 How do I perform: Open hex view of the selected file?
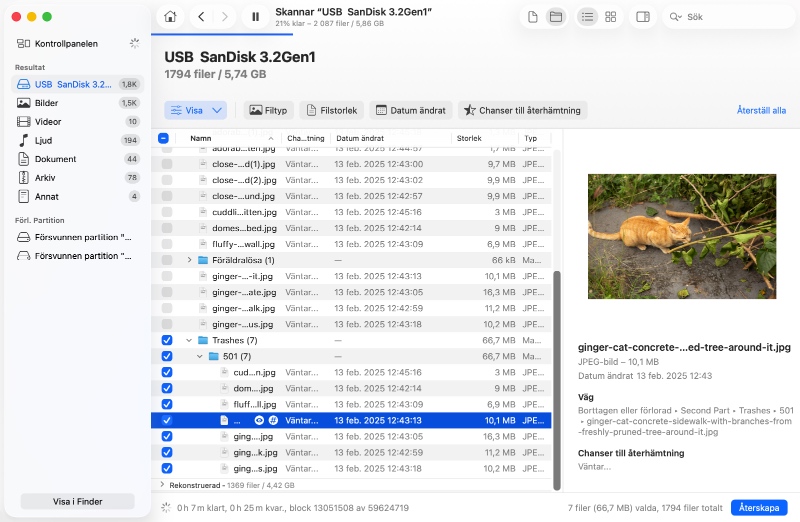tap(273, 421)
